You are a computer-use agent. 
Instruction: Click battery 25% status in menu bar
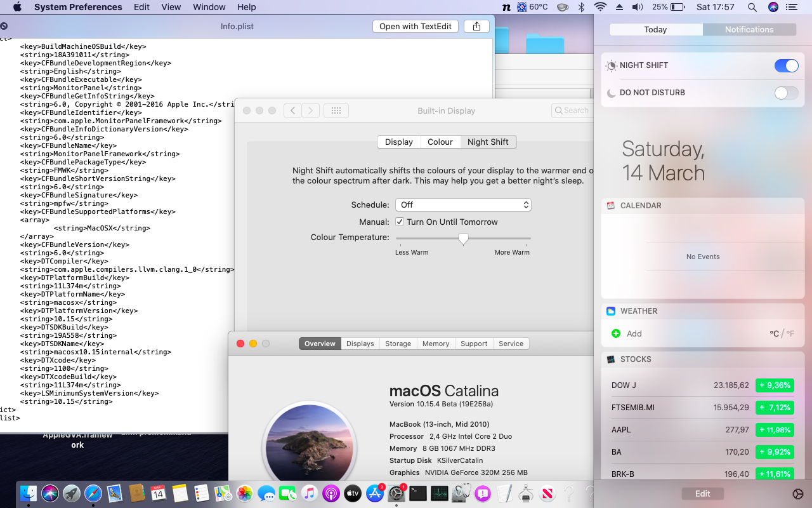pyautogui.click(x=668, y=7)
